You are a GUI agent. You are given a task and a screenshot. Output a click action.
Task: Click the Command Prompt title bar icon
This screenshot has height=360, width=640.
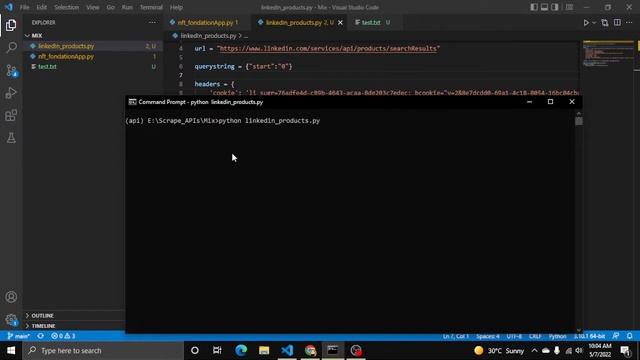coord(132,102)
